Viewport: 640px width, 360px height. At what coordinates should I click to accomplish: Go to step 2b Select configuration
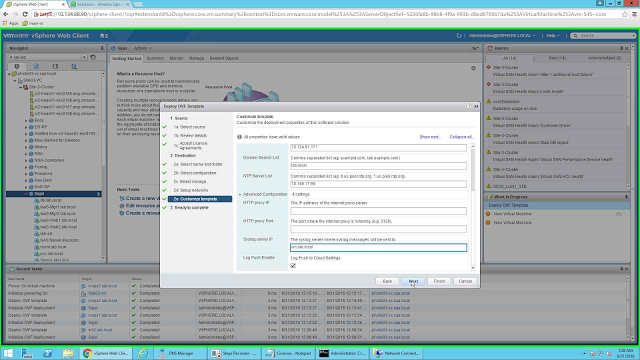tap(195, 173)
